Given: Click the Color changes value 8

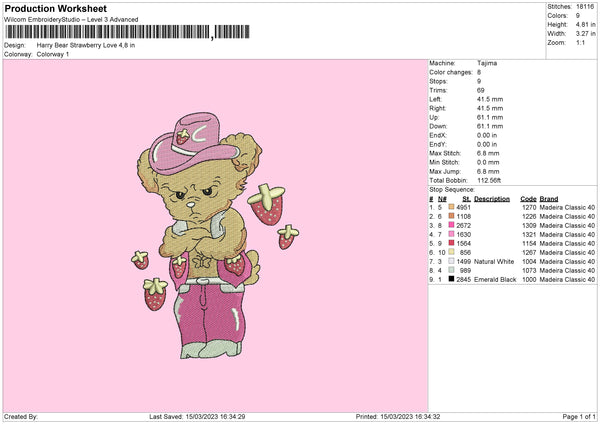Looking at the screenshot, I should pyautogui.click(x=479, y=72).
